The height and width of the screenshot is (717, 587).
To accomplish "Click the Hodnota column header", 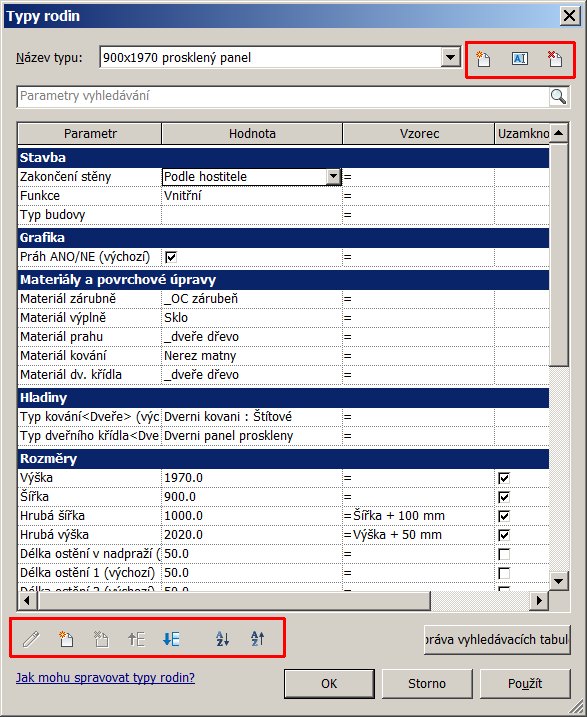I will point(252,134).
